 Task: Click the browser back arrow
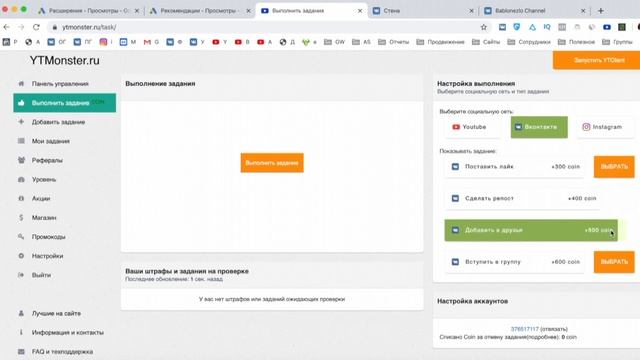[x=7, y=27]
